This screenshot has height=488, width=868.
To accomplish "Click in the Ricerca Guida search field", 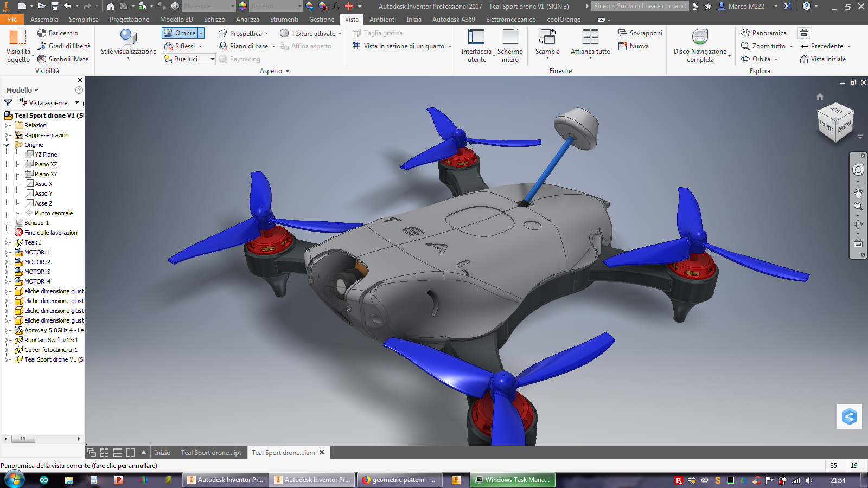I will click(x=640, y=6).
